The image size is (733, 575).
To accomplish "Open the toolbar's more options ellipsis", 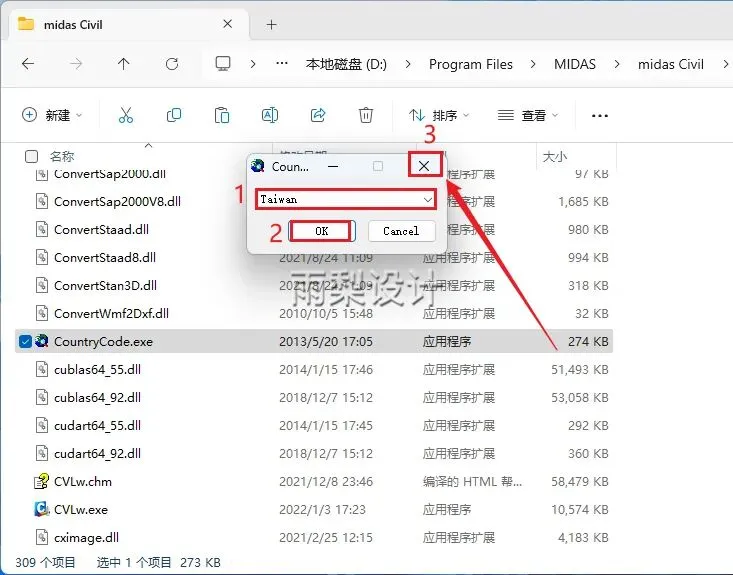I will tap(600, 115).
